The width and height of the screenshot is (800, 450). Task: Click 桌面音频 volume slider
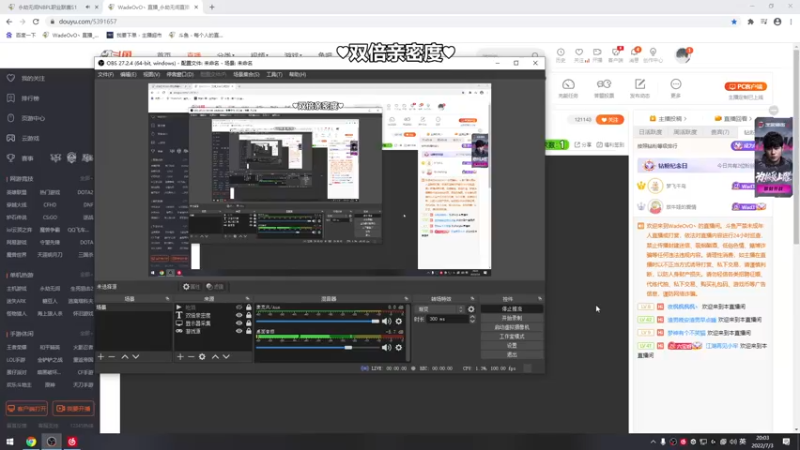click(x=317, y=347)
